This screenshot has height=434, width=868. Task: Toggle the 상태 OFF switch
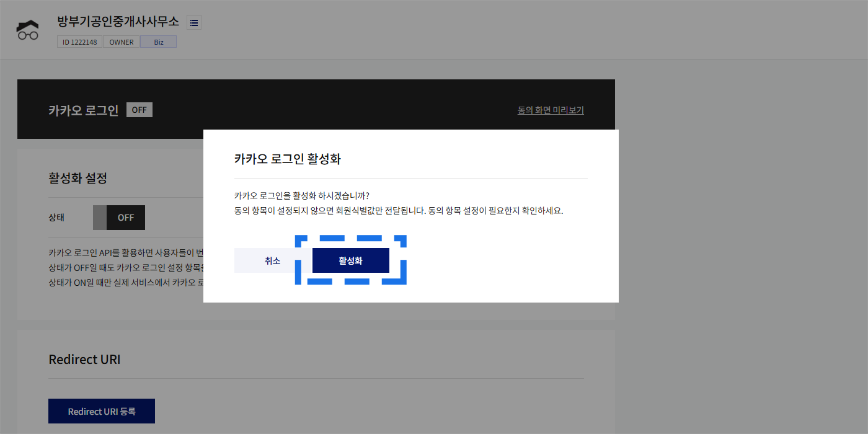point(119,218)
